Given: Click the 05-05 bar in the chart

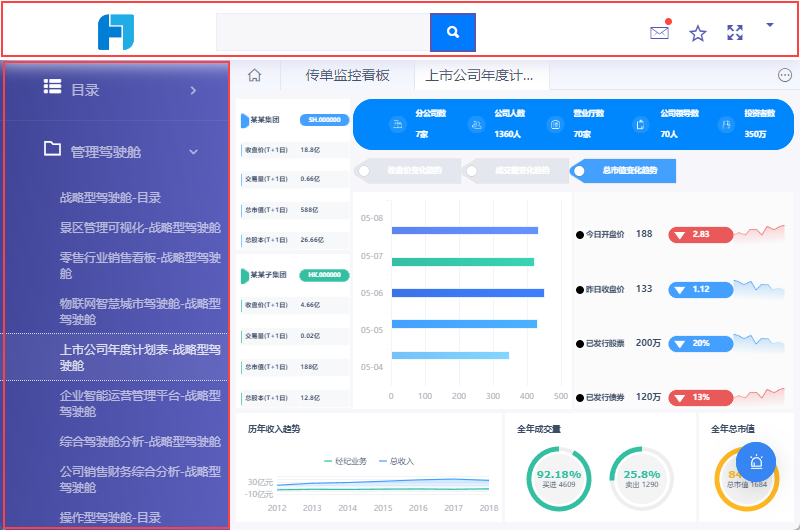Looking at the screenshot, I should click(464, 324).
